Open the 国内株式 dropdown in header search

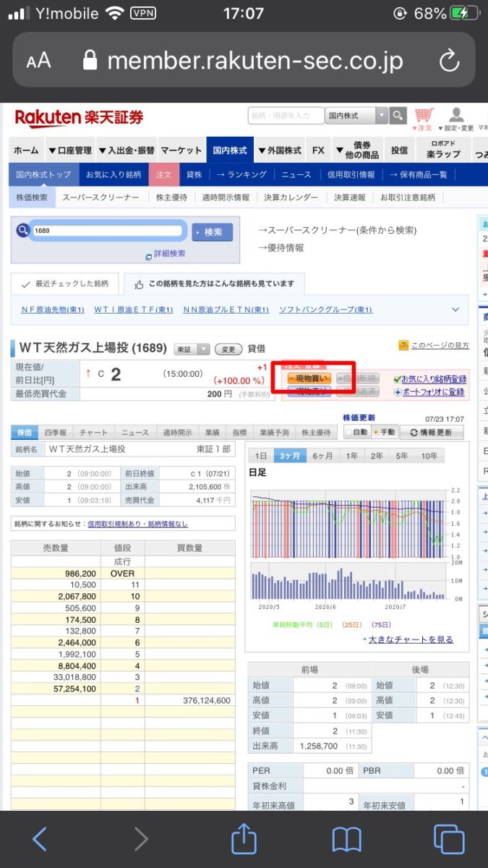tap(357, 116)
